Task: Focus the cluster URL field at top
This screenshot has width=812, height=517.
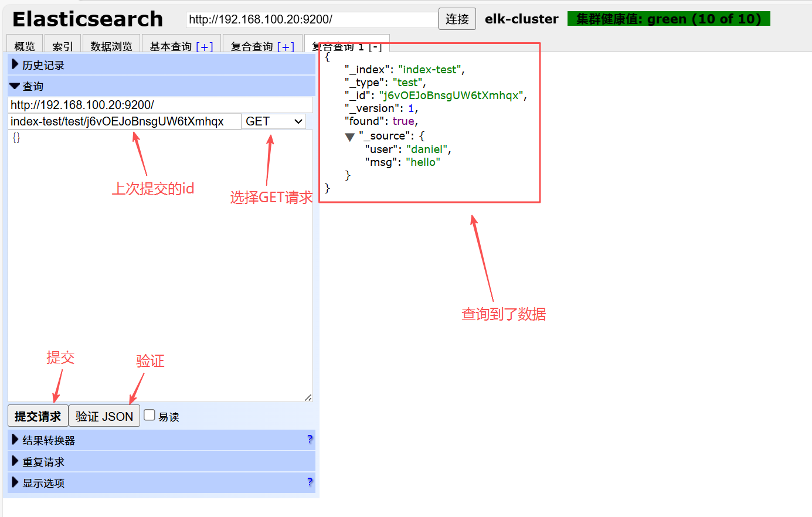Action: click(x=312, y=19)
